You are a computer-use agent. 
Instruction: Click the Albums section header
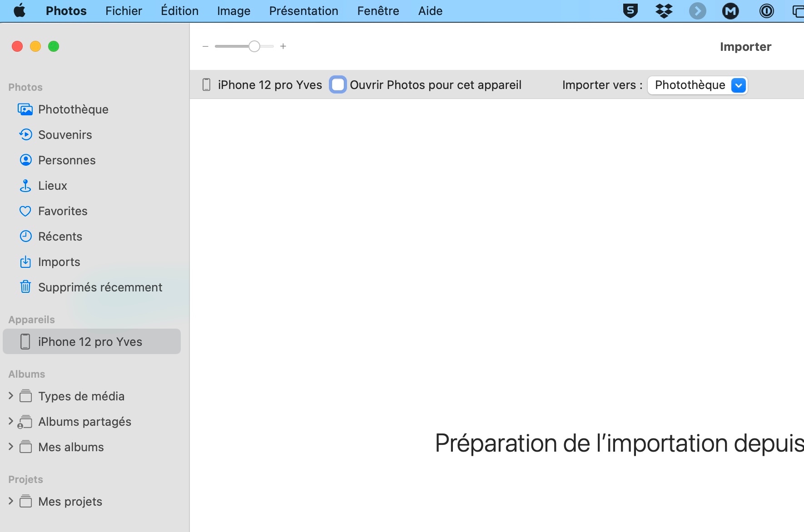pos(26,374)
